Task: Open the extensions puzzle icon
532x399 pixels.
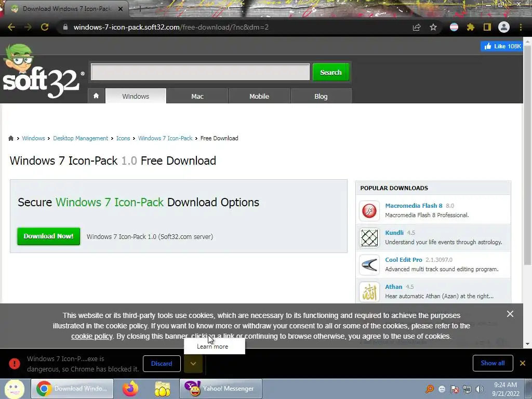Action: [x=470, y=27]
